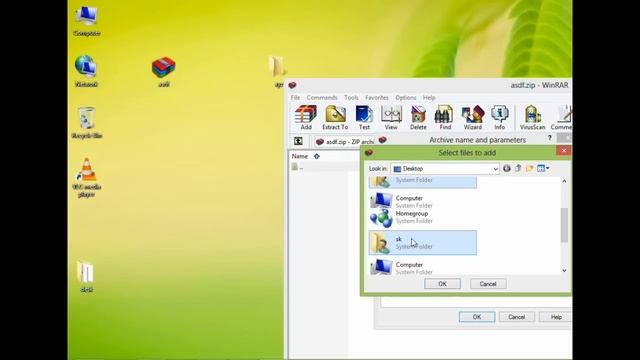Click the question mark help button in Archive dialog
Image resolution: width=640 pixels, height=360 pixels.
(549, 138)
